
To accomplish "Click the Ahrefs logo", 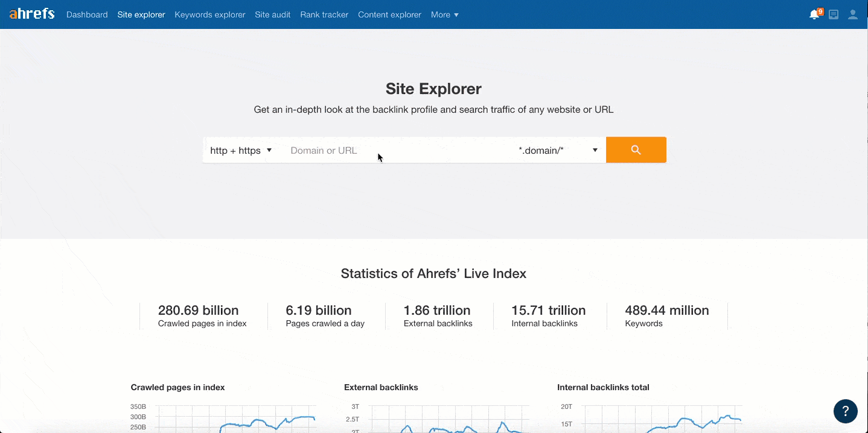I will click(x=32, y=14).
